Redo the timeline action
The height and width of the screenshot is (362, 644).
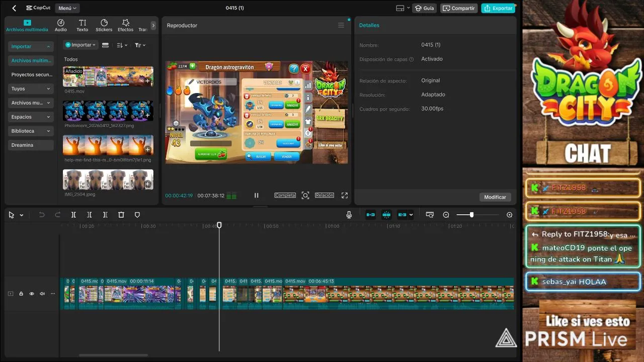click(x=58, y=215)
